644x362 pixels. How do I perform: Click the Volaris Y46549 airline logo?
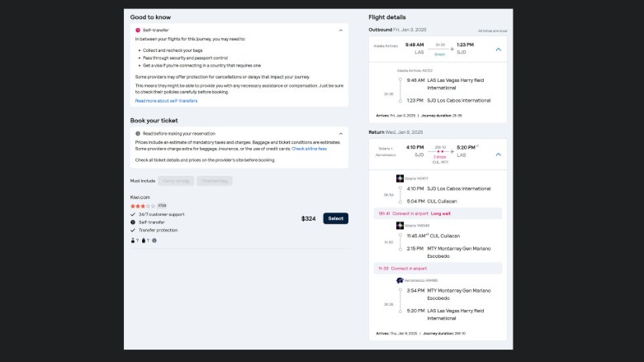click(x=400, y=225)
